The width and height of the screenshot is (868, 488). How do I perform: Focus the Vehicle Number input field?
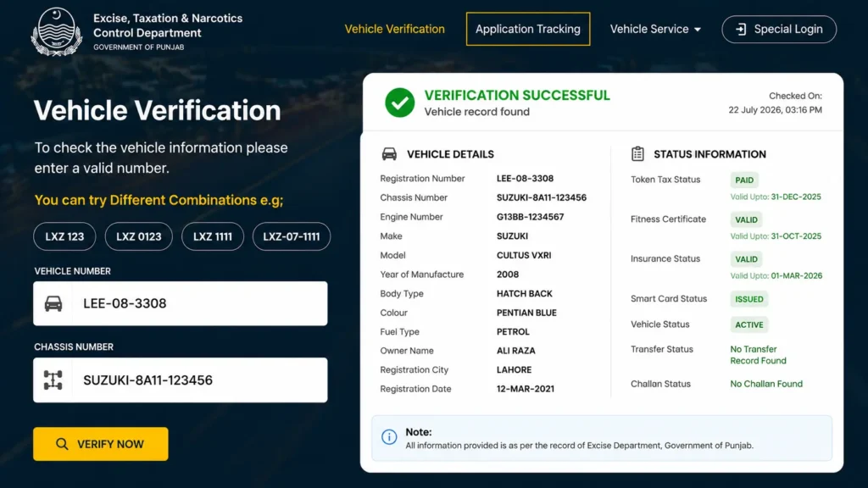181,303
